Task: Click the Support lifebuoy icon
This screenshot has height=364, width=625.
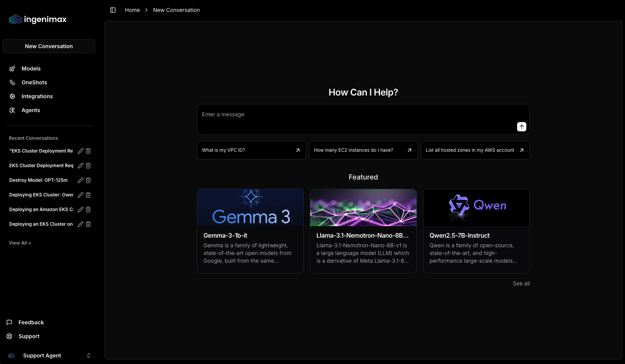Action: pyautogui.click(x=9, y=336)
